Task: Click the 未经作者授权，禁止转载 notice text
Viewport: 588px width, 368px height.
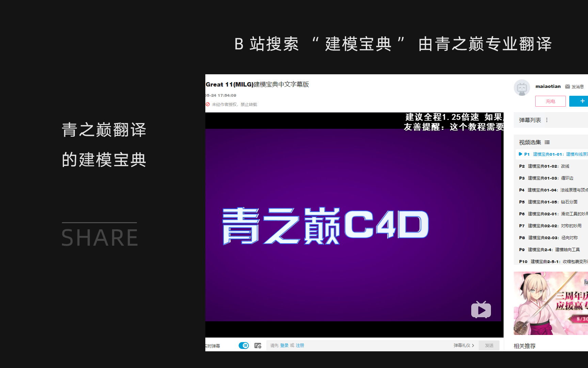Action: [x=235, y=105]
